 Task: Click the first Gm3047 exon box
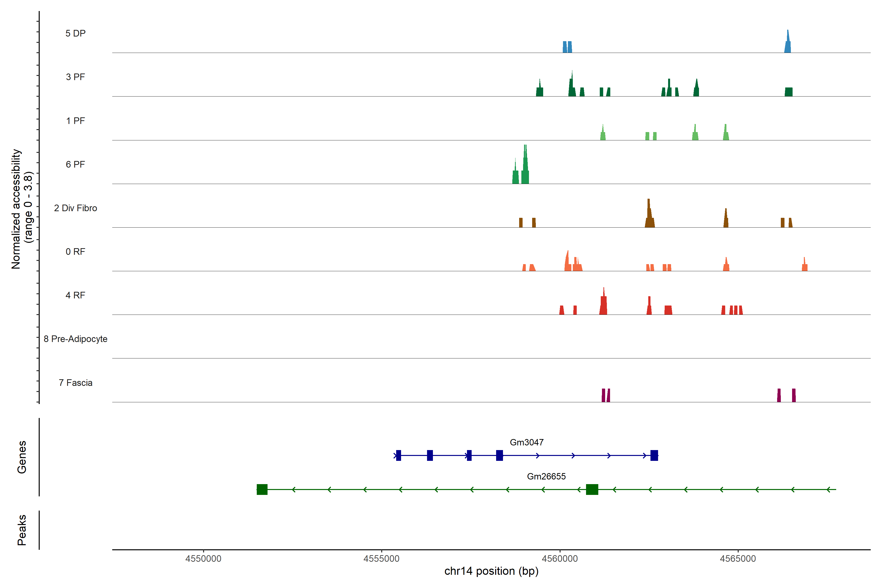(x=399, y=455)
